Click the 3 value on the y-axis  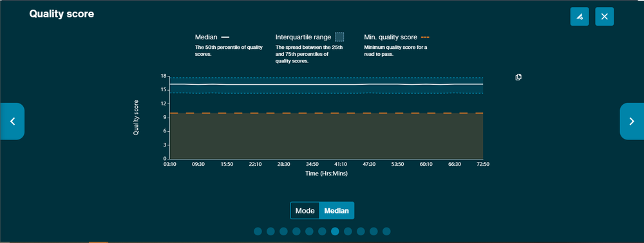164,145
